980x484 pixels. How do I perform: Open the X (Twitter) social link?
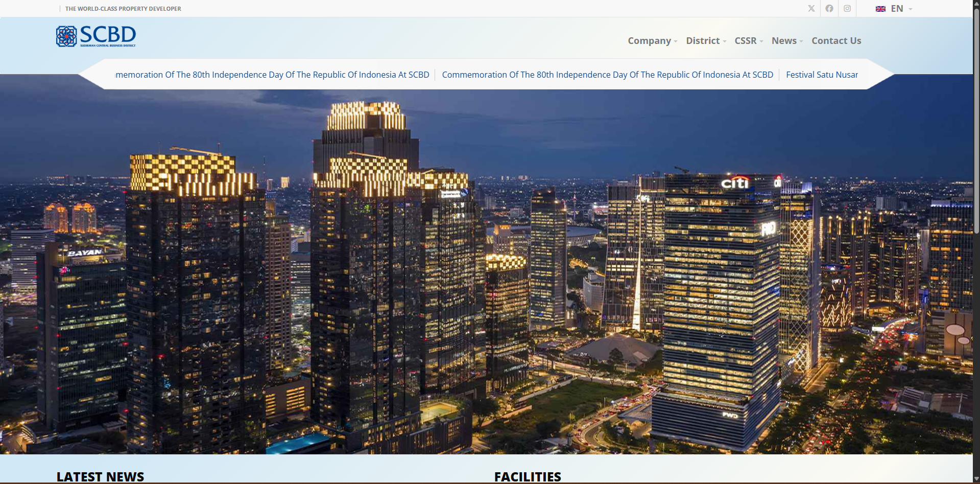coord(811,9)
